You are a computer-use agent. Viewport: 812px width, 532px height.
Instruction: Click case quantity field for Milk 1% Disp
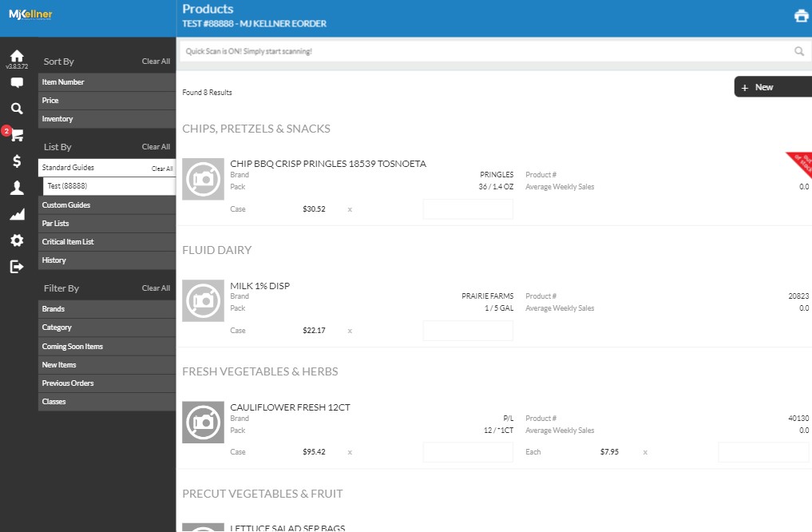pyautogui.click(x=468, y=331)
